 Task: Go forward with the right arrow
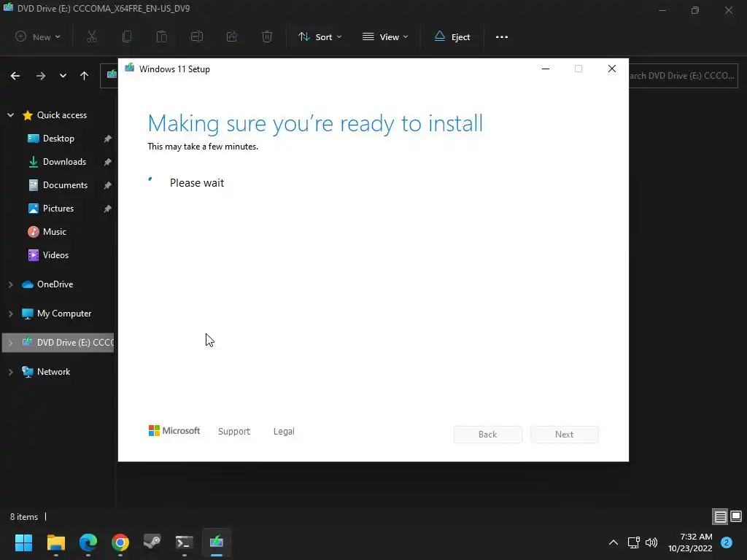[41, 76]
